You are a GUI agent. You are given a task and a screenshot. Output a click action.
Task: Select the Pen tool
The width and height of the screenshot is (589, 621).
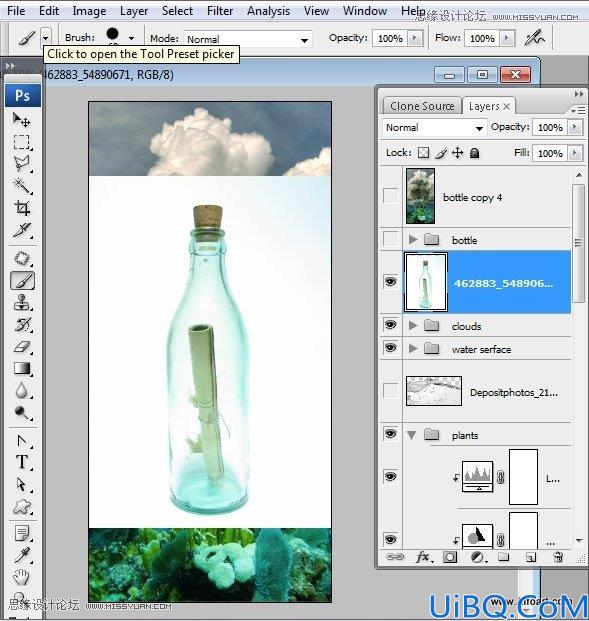tap(22, 441)
